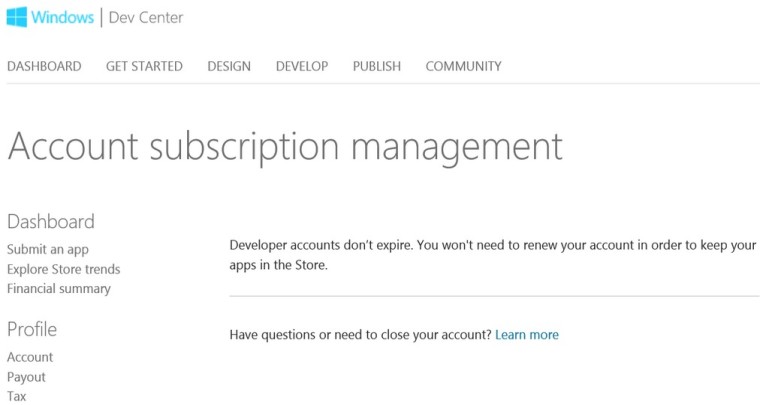Select GET STARTED in the top navigation
Image resolution: width=760 pixels, height=405 pixels.
144,66
